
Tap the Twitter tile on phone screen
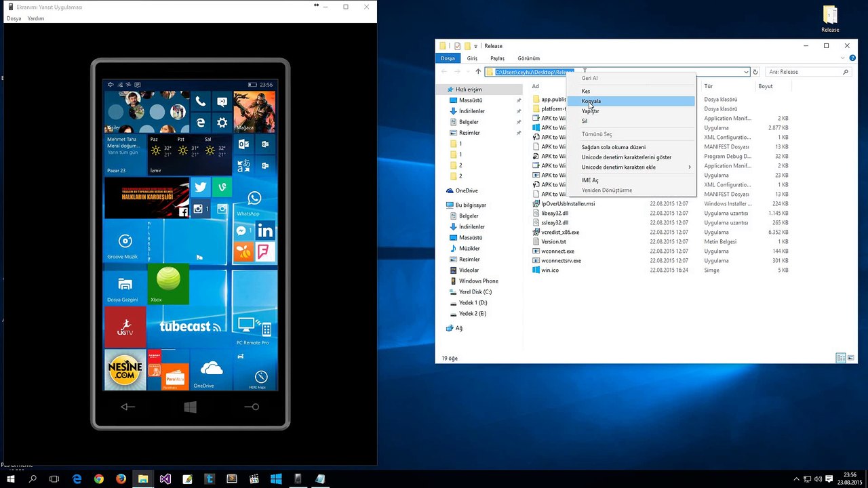tap(200, 188)
